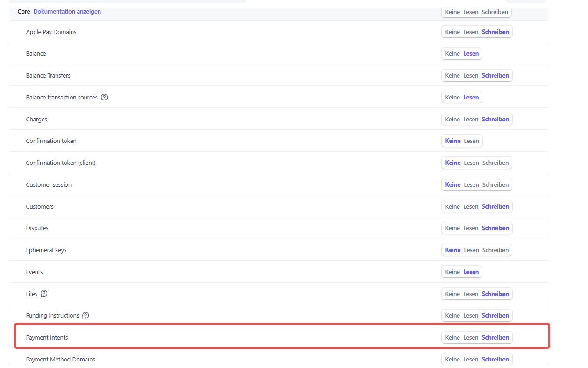The image size is (588, 368).
Task: Select Keine for Funding Instructions
Action: (x=452, y=316)
